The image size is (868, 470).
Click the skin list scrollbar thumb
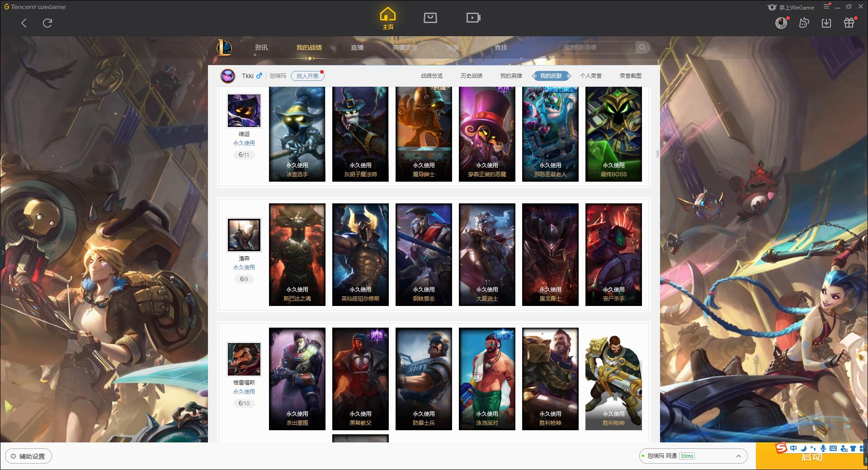[x=657, y=154]
